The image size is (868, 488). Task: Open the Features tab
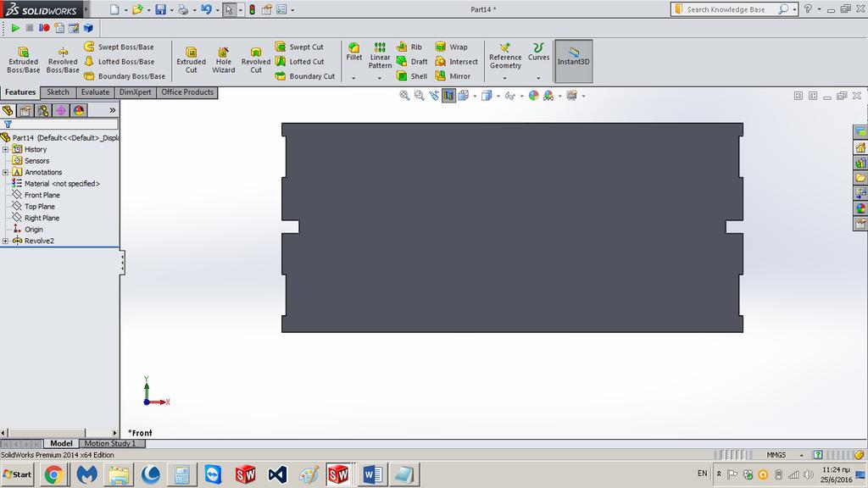click(20, 92)
